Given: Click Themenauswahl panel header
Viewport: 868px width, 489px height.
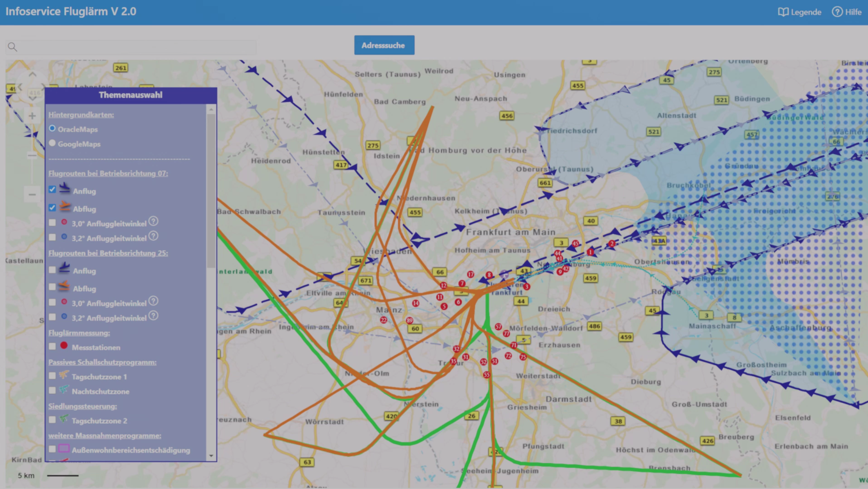Looking at the screenshot, I should (130, 95).
